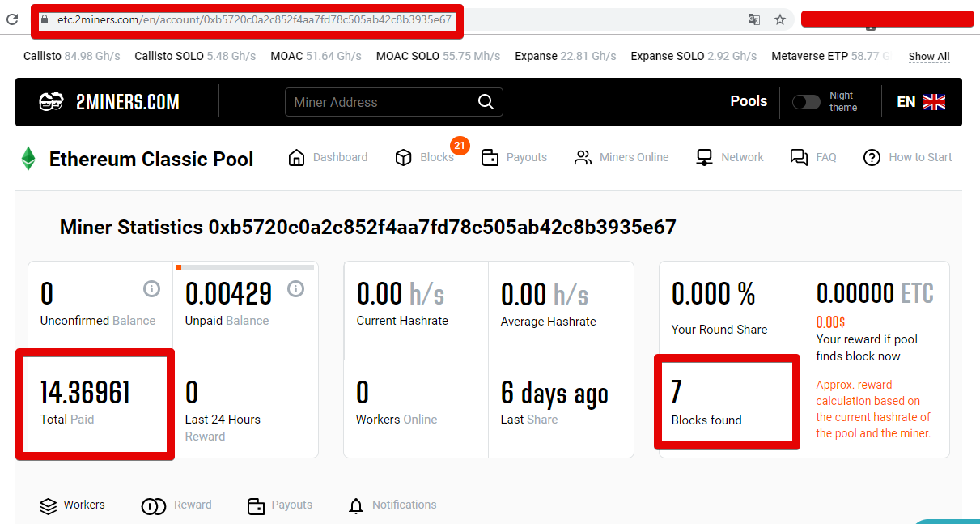This screenshot has height=524, width=980.
Task: Open the Expanse SOLO 2.92 Gh/s pool
Action: (694, 56)
